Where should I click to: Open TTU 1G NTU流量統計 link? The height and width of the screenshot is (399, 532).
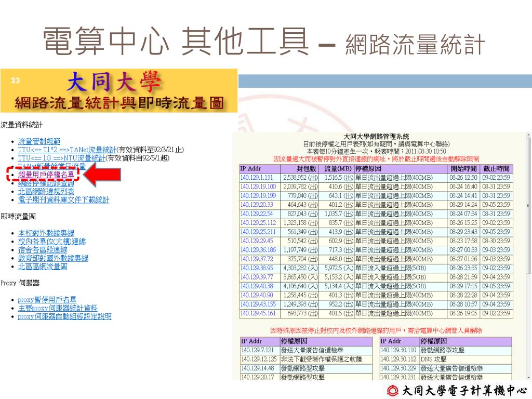[x=62, y=158]
